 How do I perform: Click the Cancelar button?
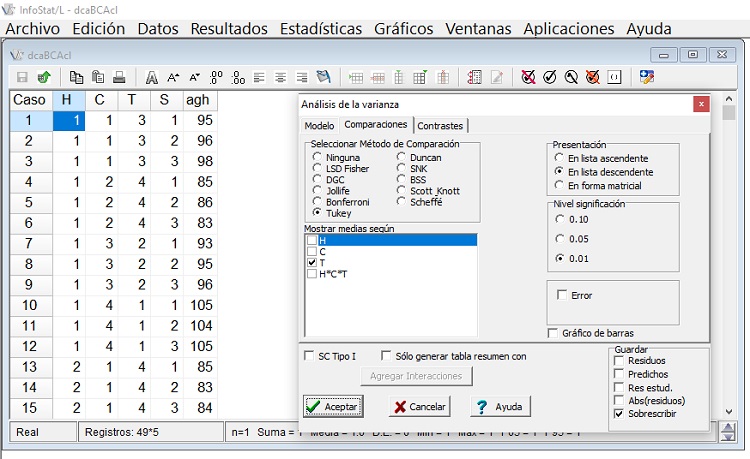click(419, 407)
